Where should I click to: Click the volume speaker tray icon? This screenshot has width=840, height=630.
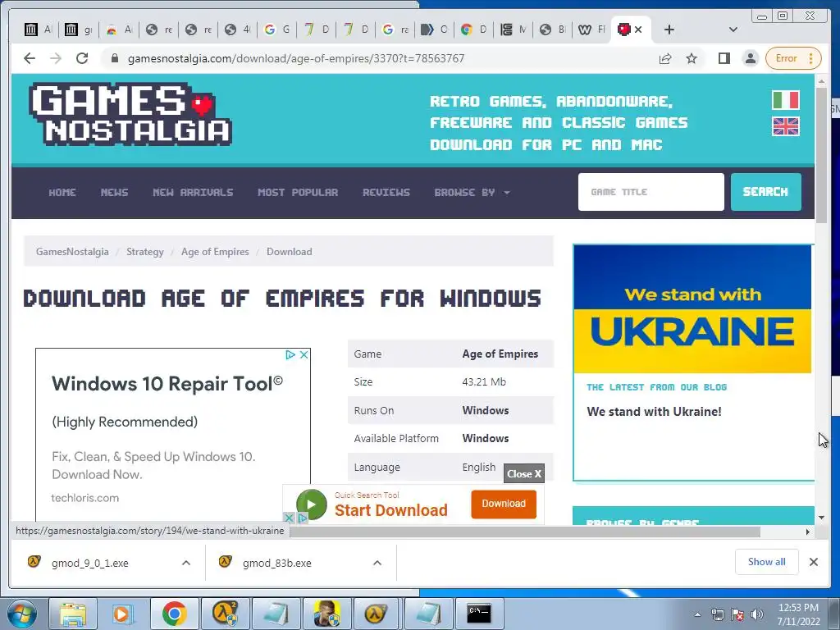coord(757,614)
